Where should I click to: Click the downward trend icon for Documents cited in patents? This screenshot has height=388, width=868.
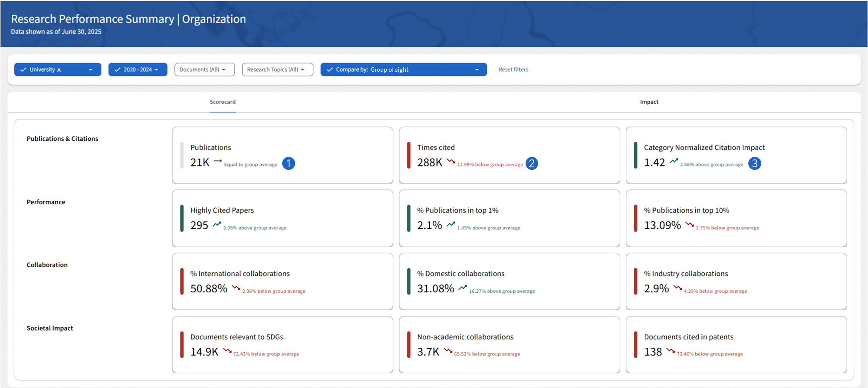click(671, 350)
